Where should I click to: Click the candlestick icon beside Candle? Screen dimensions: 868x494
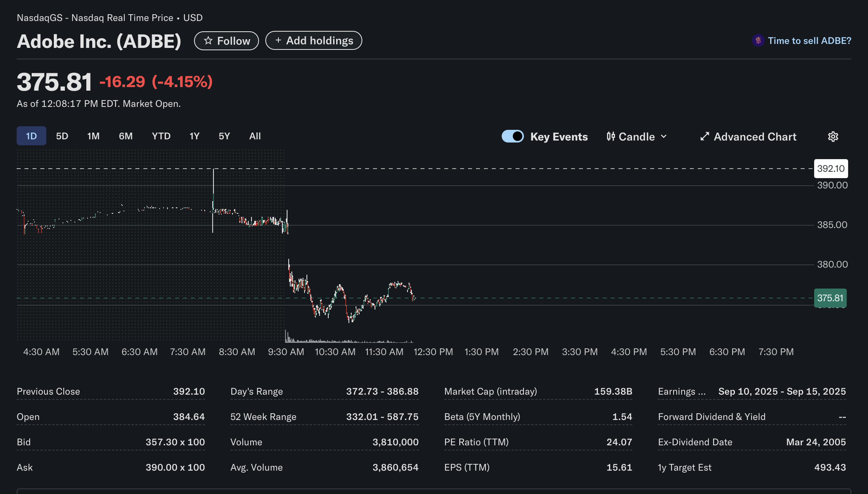(x=611, y=137)
